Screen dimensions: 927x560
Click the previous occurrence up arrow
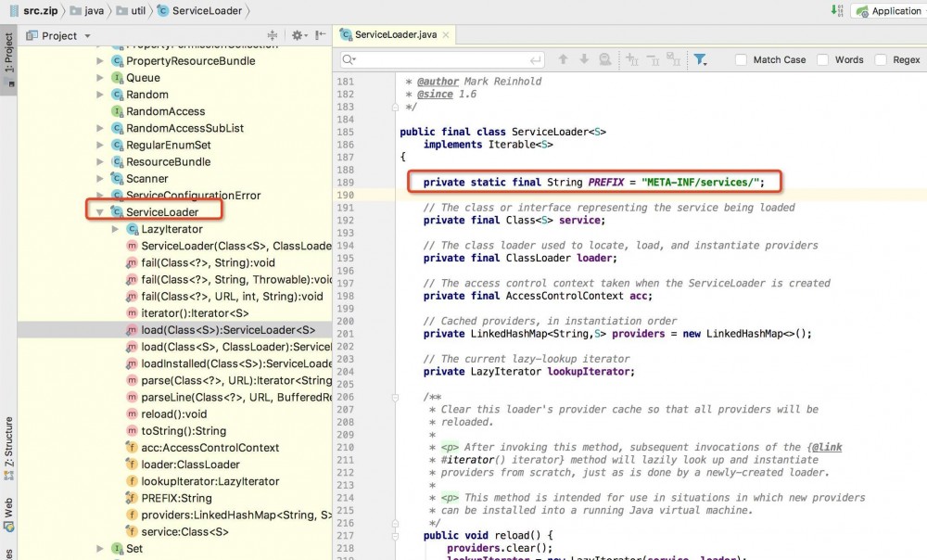point(563,59)
